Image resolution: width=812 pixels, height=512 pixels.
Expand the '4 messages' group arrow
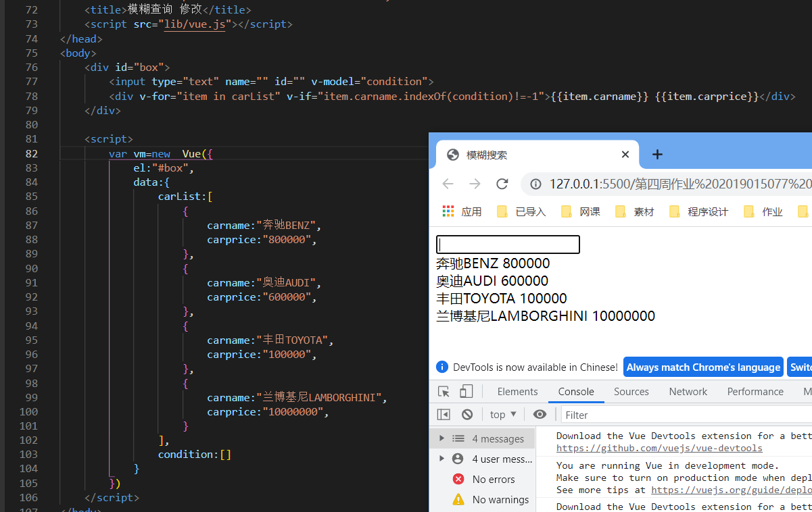442,438
